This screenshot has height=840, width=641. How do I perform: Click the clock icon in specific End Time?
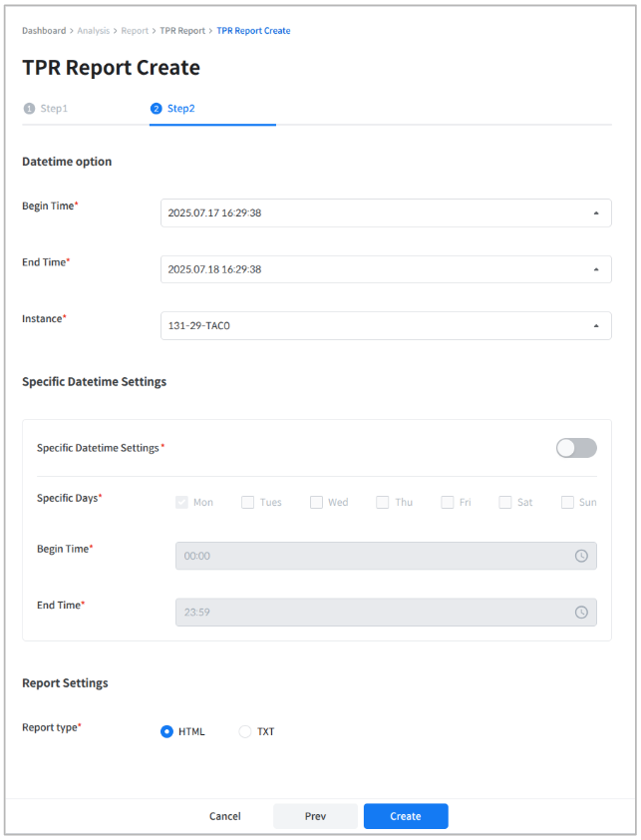(x=581, y=613)
